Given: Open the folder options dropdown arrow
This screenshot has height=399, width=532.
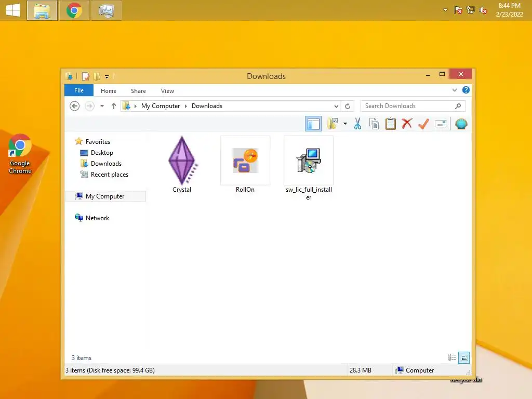Looking at the screenshot, I should click(345, 124).
